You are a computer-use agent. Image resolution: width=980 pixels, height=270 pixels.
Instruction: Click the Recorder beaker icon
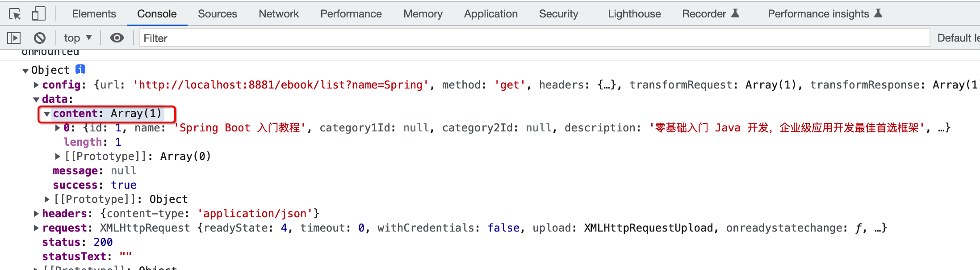pyautogui.click(x=735, y=13)
